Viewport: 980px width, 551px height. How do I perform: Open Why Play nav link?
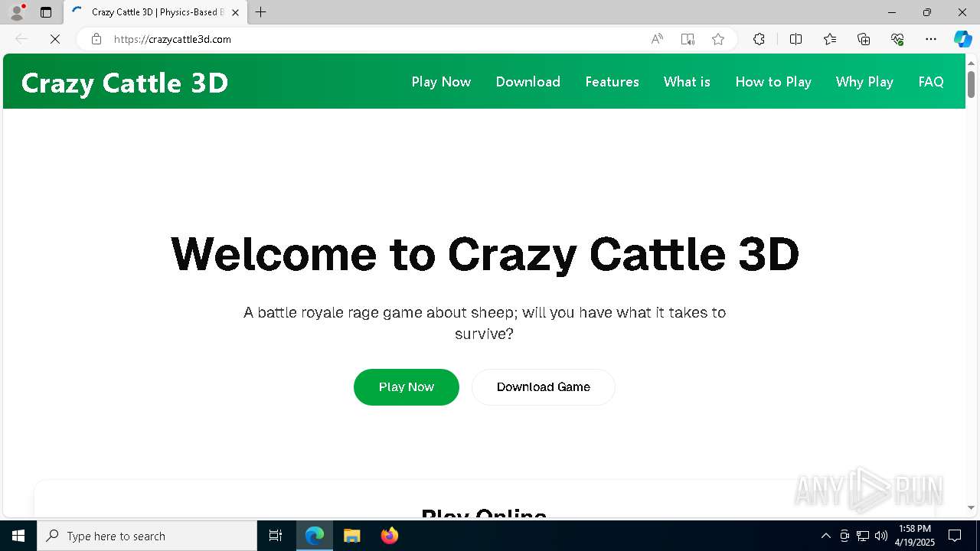coord(864,82)
